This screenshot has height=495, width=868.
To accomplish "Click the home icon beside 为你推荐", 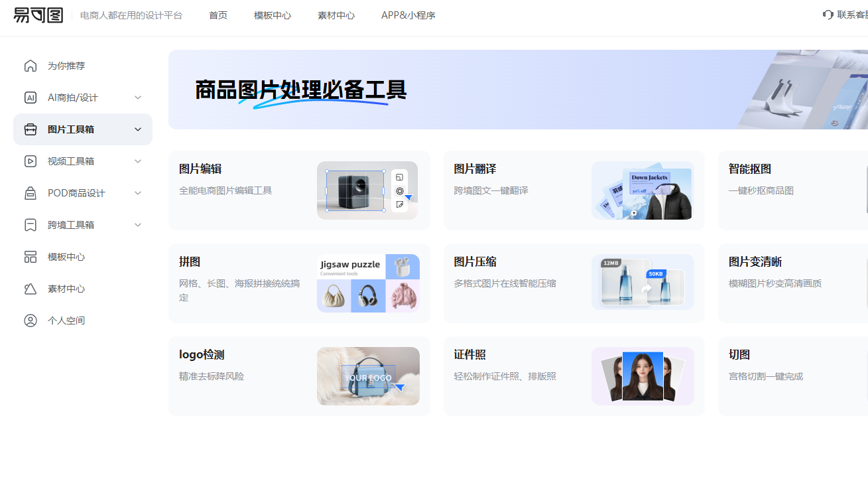I will coord(31,66).
